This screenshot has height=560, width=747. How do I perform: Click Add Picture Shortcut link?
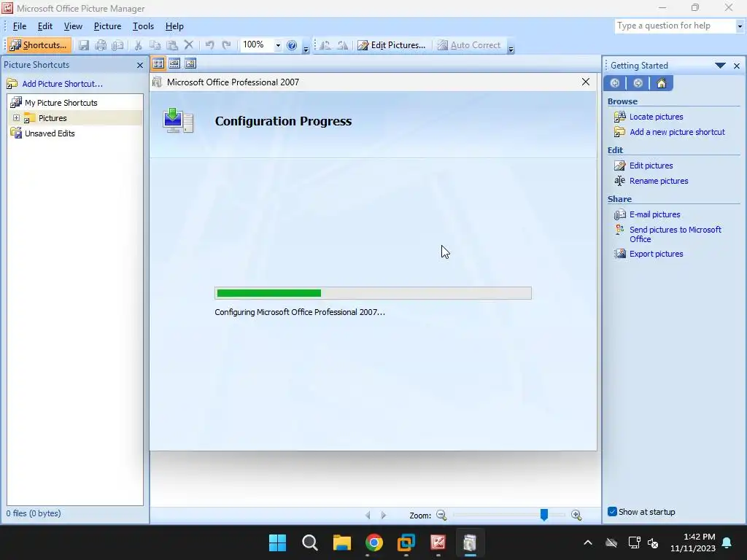(63, 84)
